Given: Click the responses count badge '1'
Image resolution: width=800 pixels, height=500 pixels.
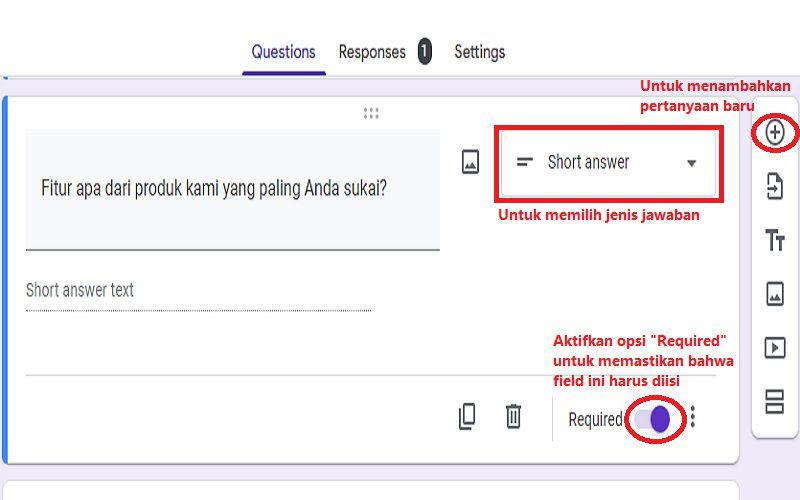Looking at the screenshot, I should click(x=424, y=52).
